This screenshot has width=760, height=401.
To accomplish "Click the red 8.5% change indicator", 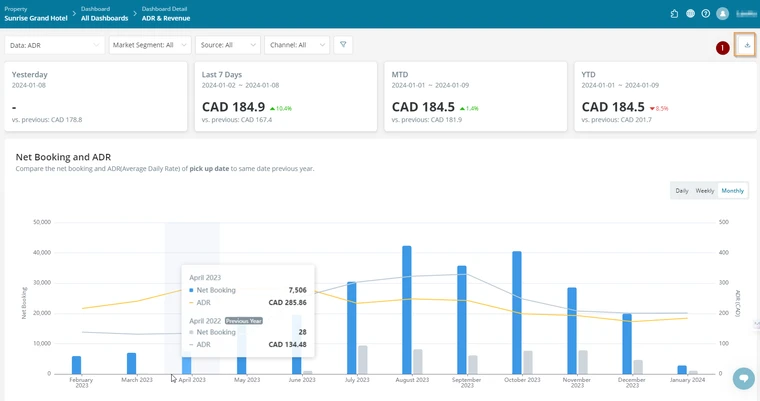I will [x=659, y=109].
